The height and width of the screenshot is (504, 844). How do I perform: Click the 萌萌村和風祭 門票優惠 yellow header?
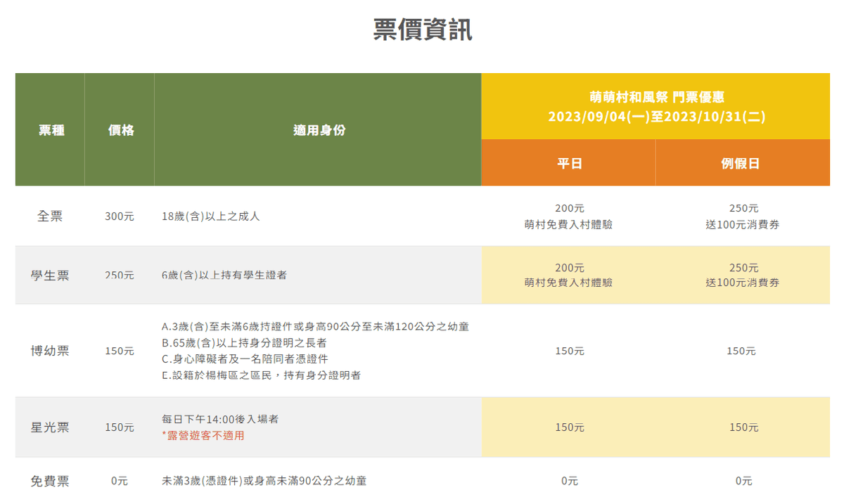(656, 107)
